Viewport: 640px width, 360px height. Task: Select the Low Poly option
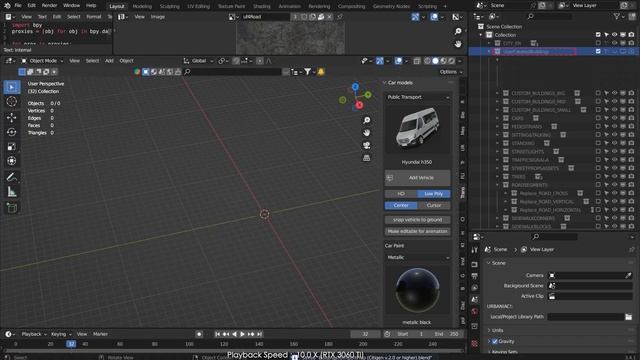[x=433, y=194]
